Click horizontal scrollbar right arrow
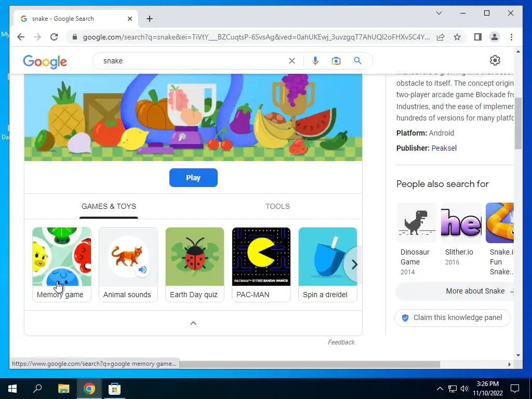532x399 pixels. (509, 364)
